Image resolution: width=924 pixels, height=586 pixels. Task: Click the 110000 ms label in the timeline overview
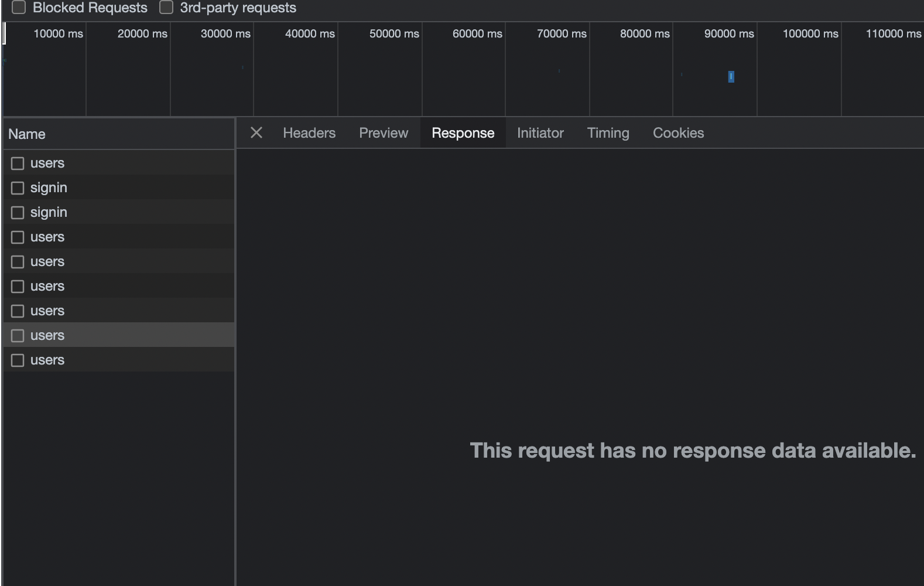point(894,33)
